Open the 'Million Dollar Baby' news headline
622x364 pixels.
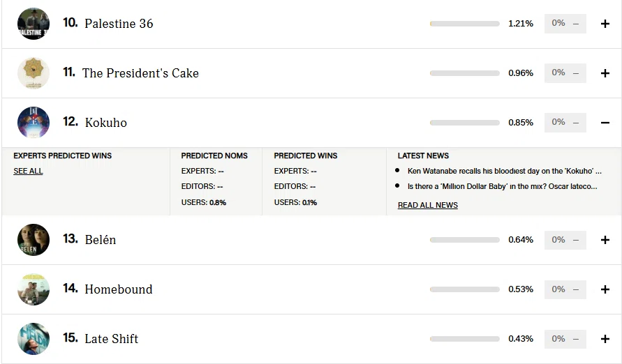(502, 187)
